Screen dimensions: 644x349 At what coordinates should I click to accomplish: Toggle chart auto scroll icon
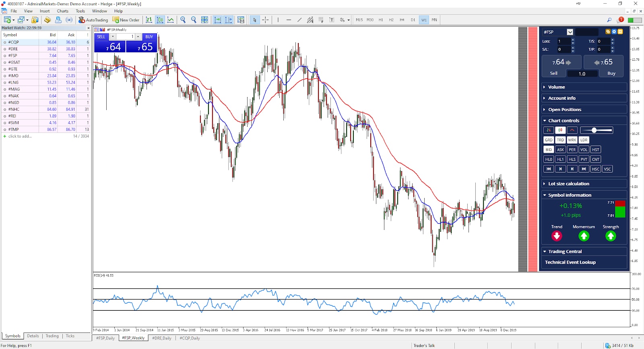point(217,20)
